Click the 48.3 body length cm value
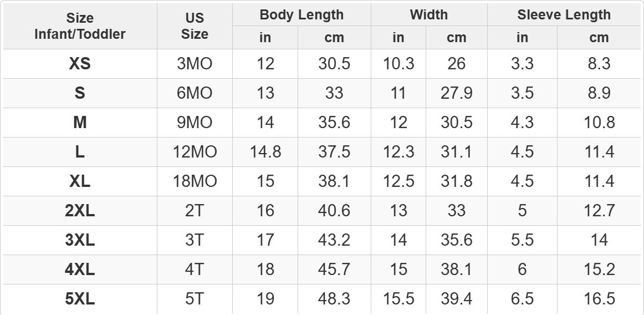 tap(334, 299)
